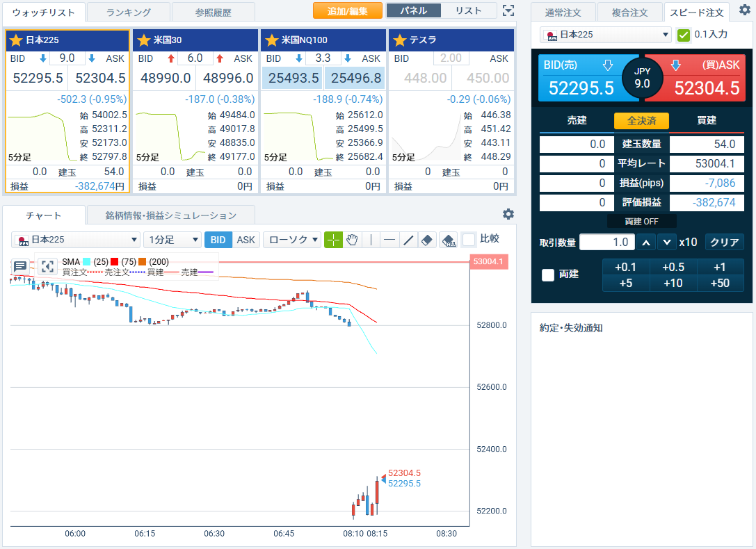Click the chart comment bubble icon

(x=20, y=266)
